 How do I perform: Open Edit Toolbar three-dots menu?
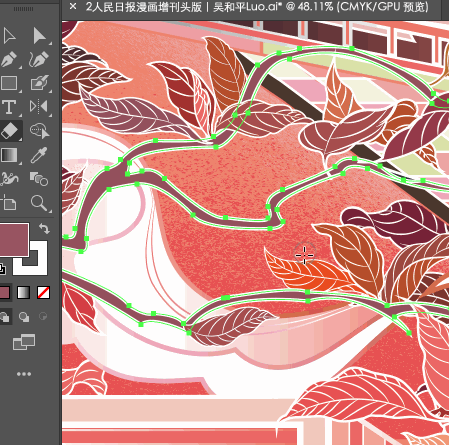click(x=24, y=374)
